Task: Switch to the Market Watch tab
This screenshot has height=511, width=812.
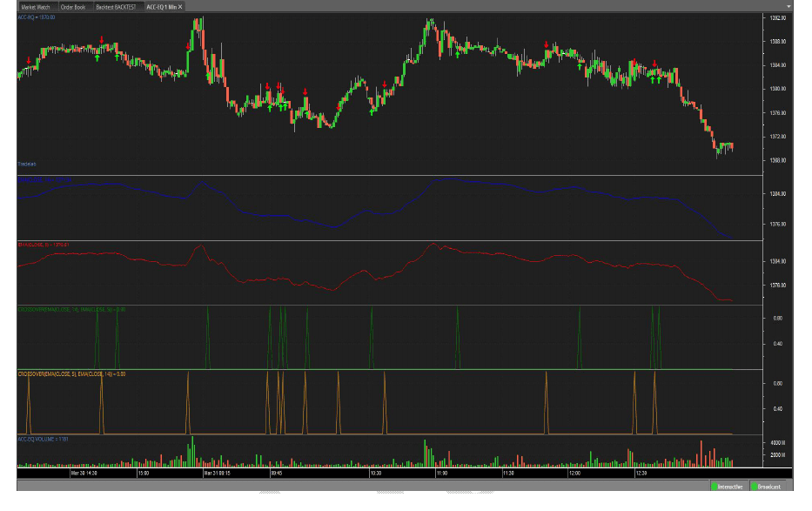Action: coord(35,7)
